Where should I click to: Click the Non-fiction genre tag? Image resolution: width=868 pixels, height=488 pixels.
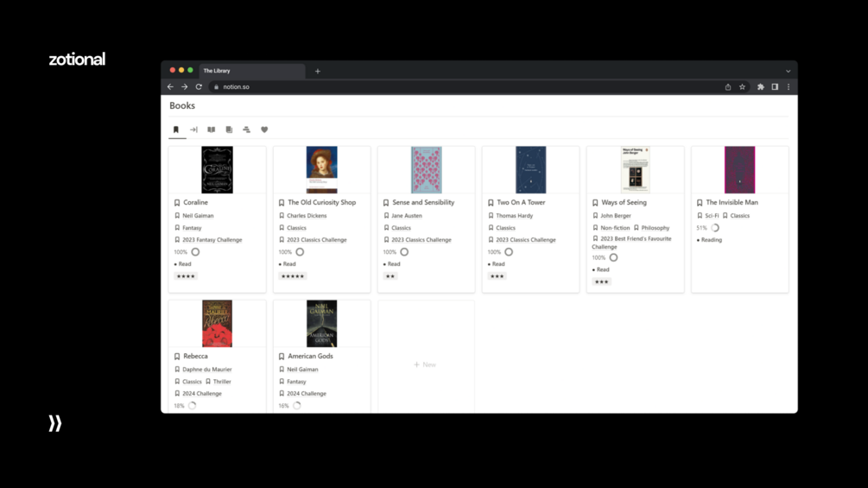(615, 228)
